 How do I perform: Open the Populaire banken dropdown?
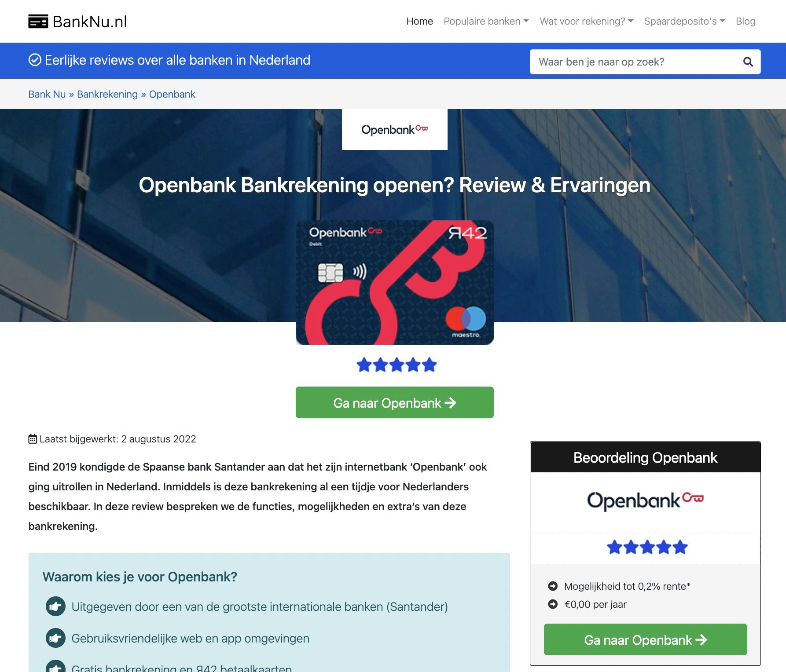[x=486, y=21]
